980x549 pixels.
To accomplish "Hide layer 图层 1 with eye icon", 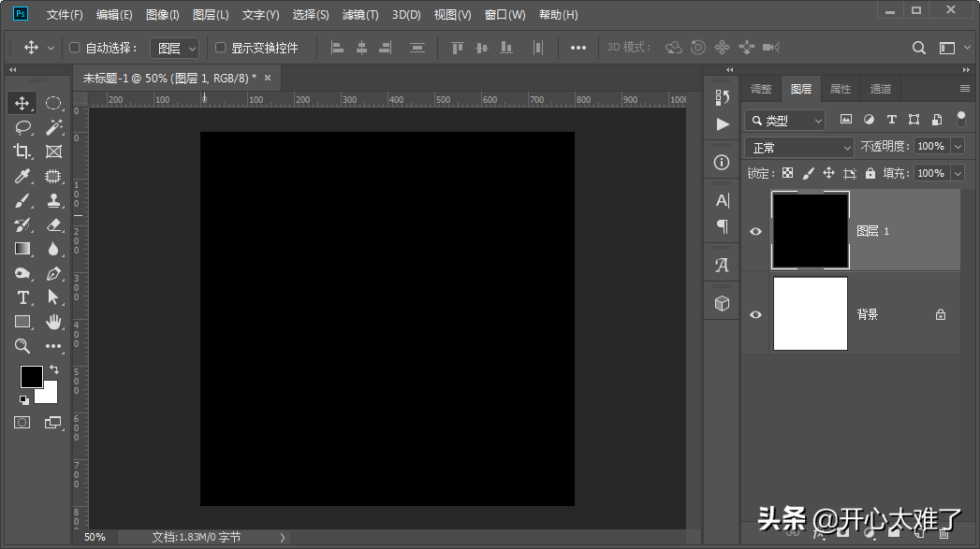I will [755, 231].
